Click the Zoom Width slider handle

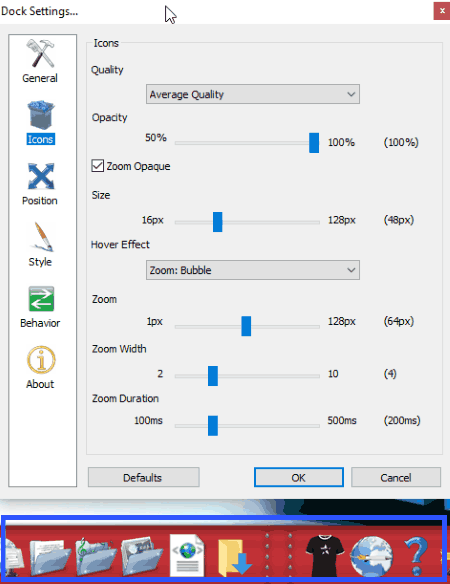tap(213, 376)
